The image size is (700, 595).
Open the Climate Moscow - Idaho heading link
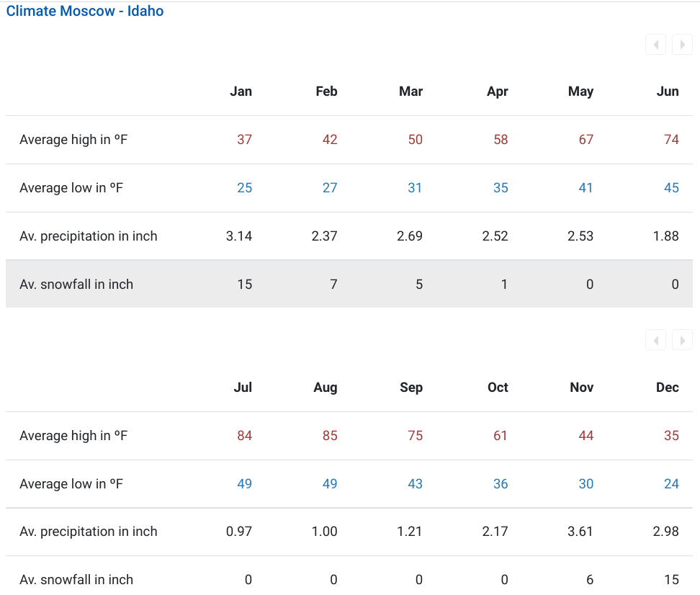[85, 12]
